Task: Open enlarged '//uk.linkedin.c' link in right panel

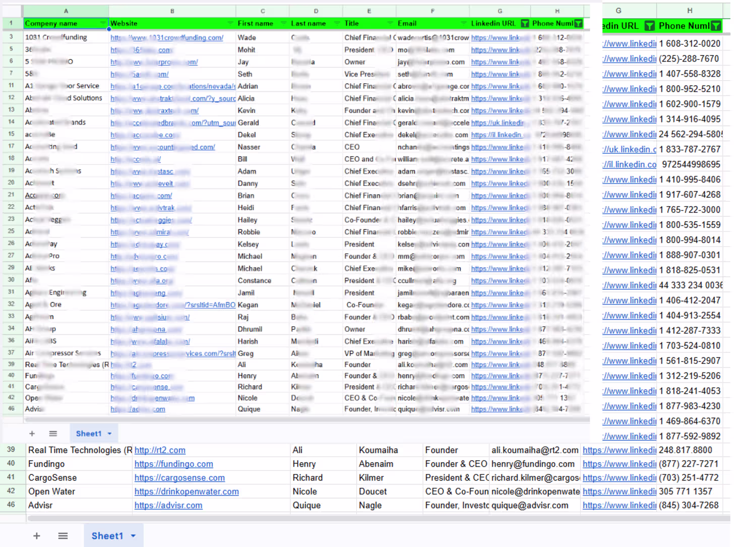Action: click(629, 149)
